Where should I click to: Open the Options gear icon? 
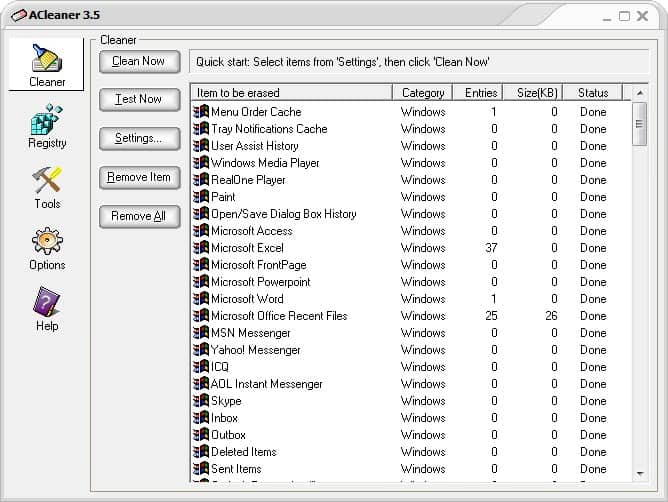coord(47,243)
